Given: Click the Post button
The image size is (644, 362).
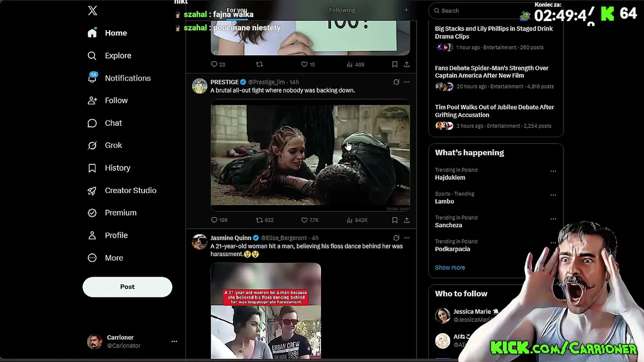Looking at the screenshot, I should [x=127, y=287].
